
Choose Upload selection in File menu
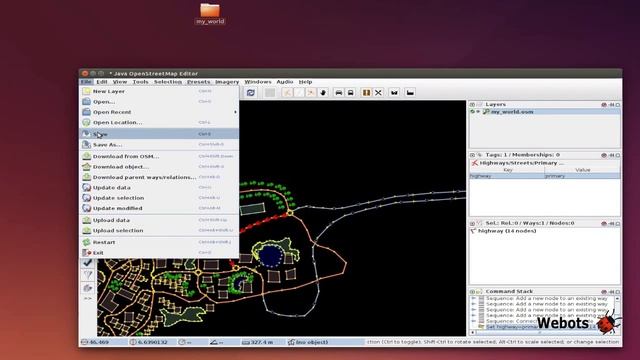(x=159, y=231)
